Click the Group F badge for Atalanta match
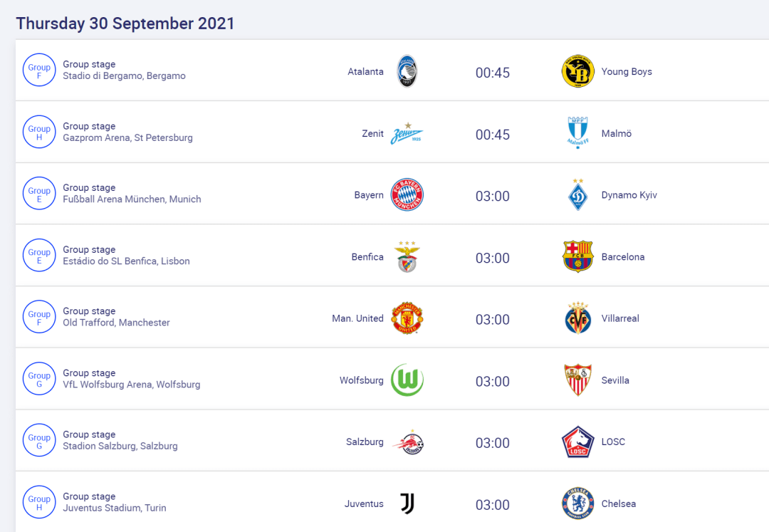 (39, 70)
